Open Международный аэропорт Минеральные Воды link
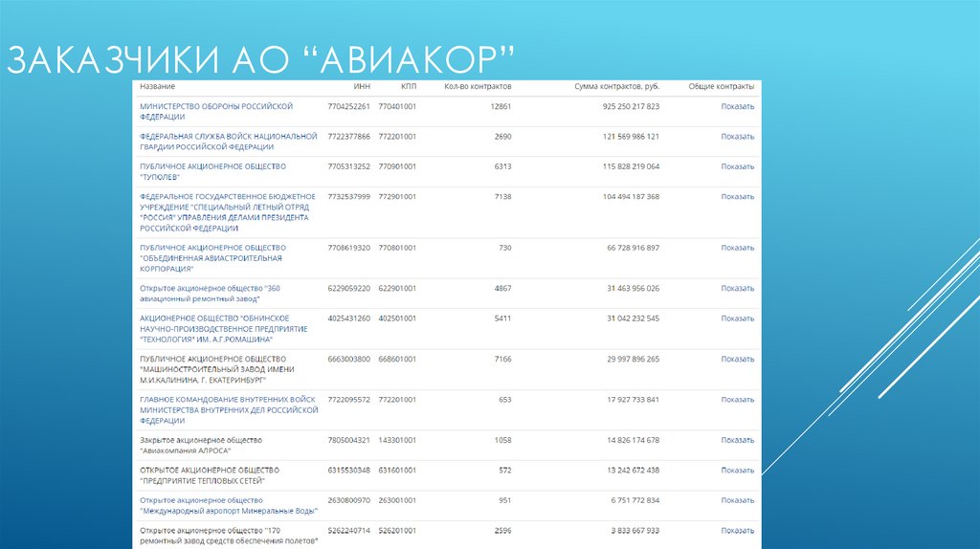 228,505
